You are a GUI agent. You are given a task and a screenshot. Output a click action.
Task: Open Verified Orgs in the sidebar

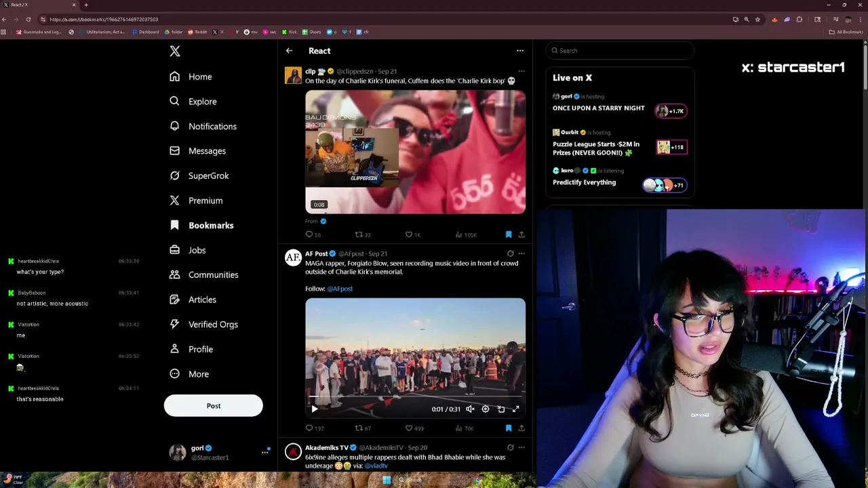(204, 325)
